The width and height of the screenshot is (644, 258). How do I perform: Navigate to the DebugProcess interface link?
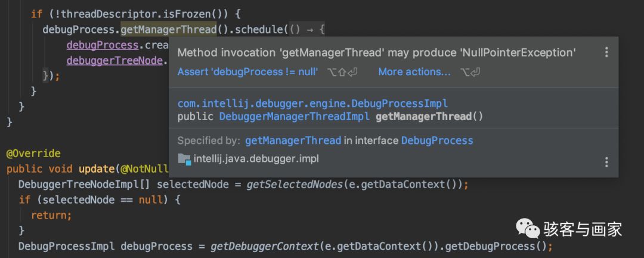tap(437, 141)
